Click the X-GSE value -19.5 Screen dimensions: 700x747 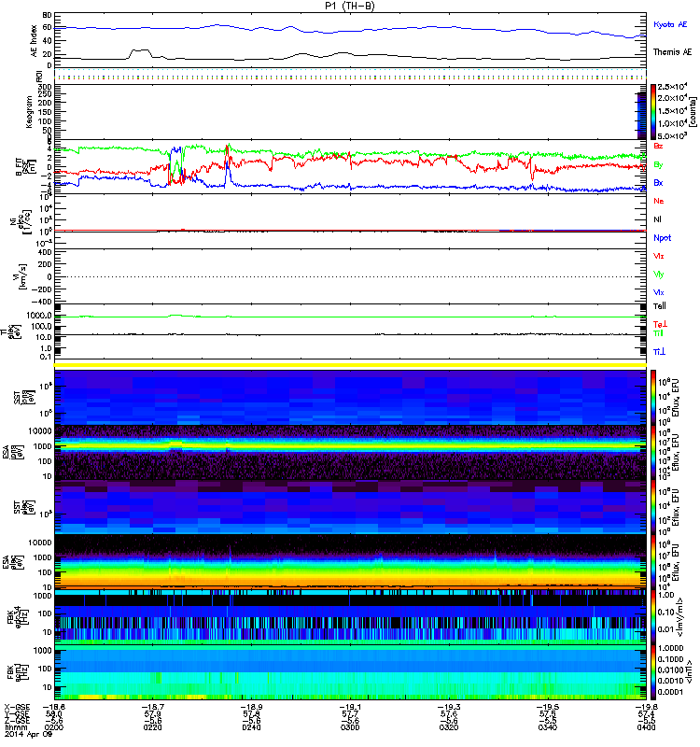tap(548, 708)
